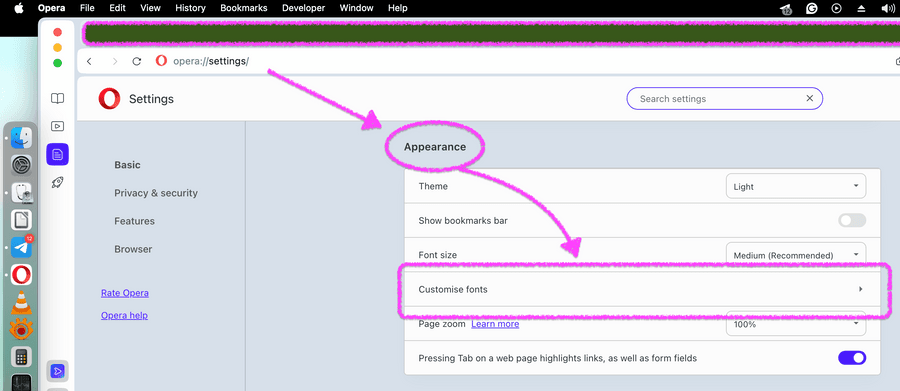The width and height of the screenshot is (900, 391).
Task: Click the Font size label text
Action: (x=438, y=255)
